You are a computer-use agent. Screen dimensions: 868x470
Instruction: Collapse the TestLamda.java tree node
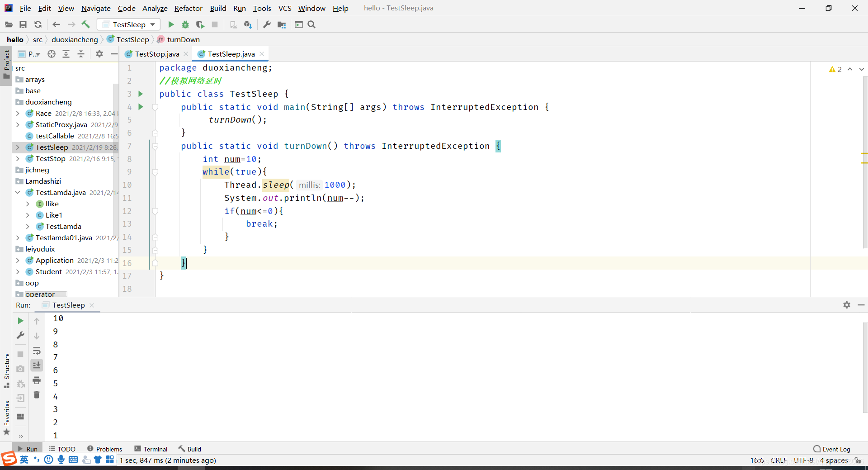[18, 192]
